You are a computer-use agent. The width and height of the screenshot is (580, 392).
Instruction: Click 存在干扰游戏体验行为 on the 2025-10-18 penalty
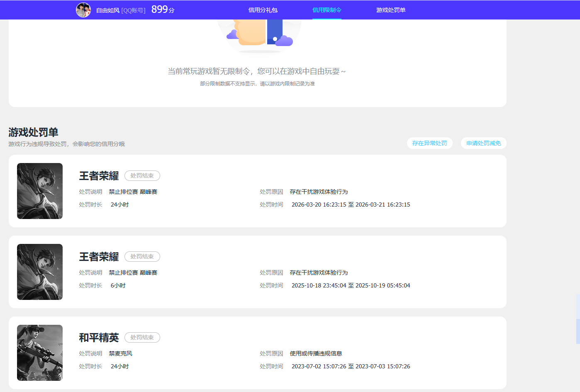click(319, 273)
